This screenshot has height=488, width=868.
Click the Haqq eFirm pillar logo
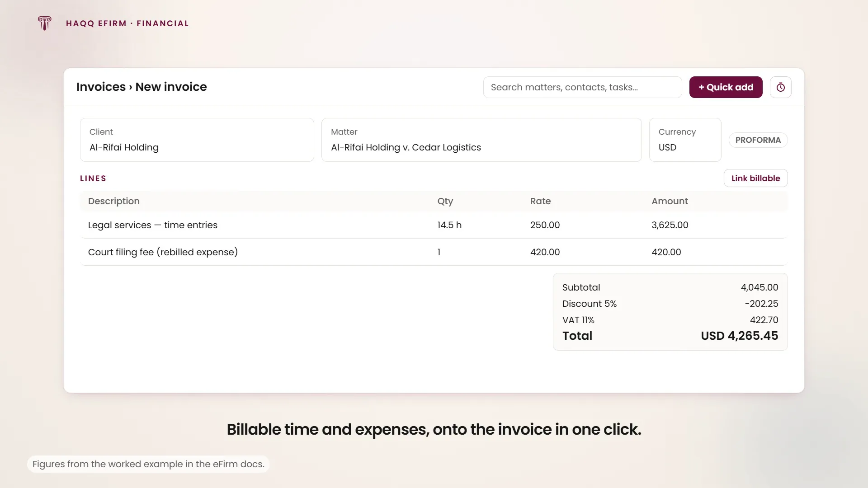tap(44, 23)
